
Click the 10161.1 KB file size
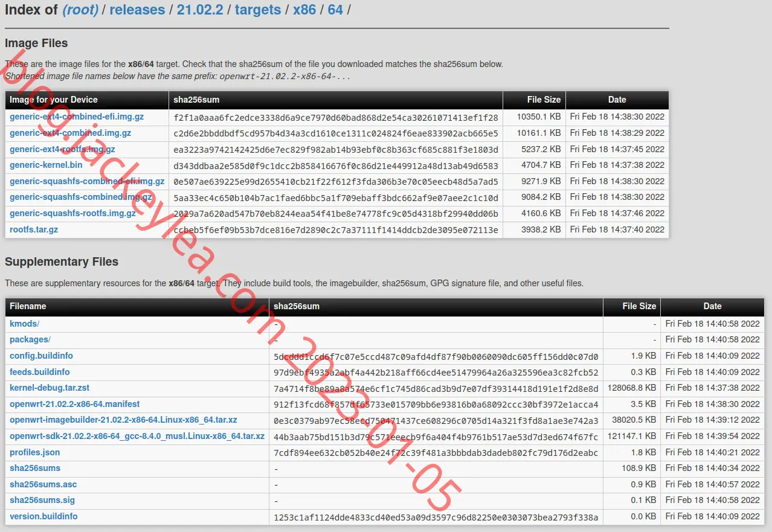tap(539, 133)
